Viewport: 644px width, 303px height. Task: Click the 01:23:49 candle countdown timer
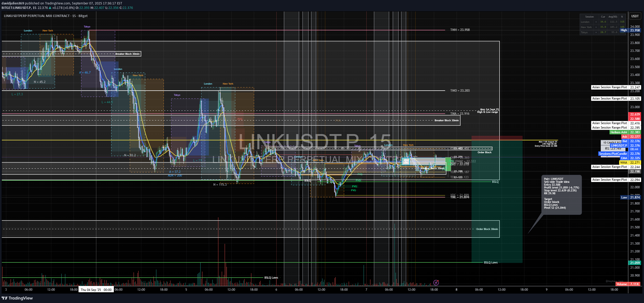pos(613,148)
